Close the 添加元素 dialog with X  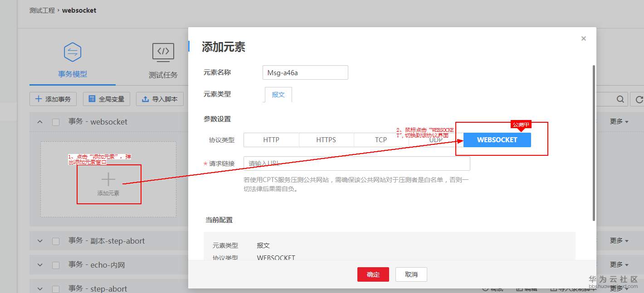pos(584,38)
